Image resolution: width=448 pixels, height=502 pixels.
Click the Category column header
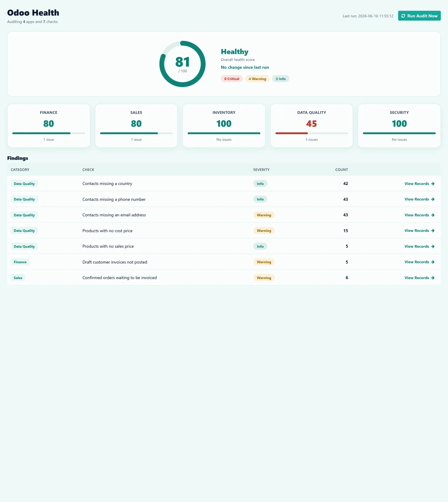(20, 170)
